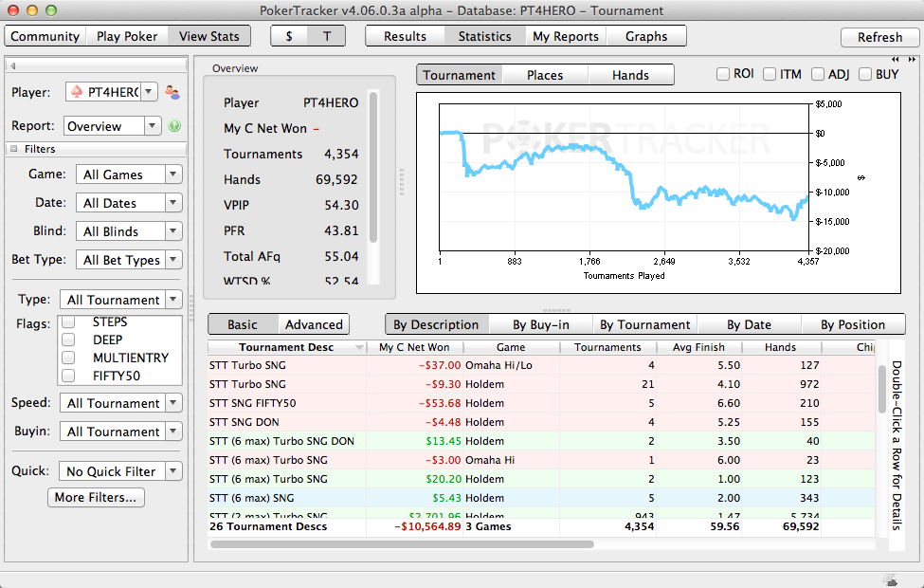
Task: Switch to the Play Poker tab
Action: (x=127, y=36)
